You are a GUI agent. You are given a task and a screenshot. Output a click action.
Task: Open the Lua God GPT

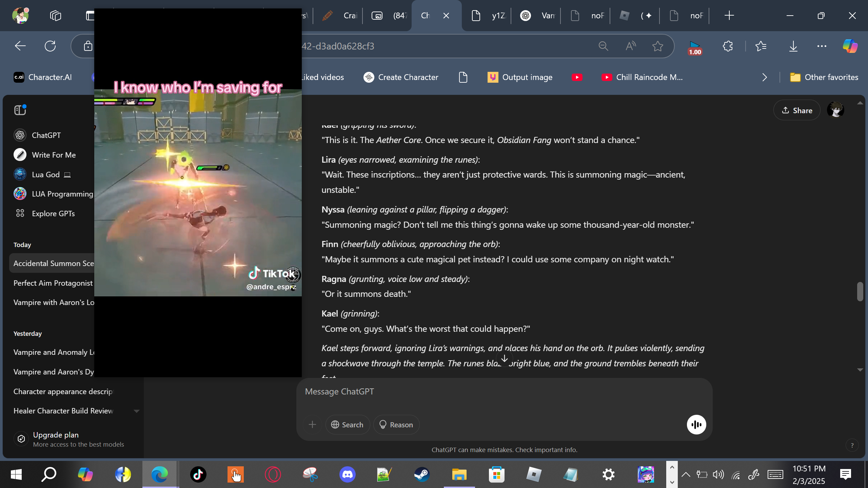pyautogui.click(x=42, y=175)
